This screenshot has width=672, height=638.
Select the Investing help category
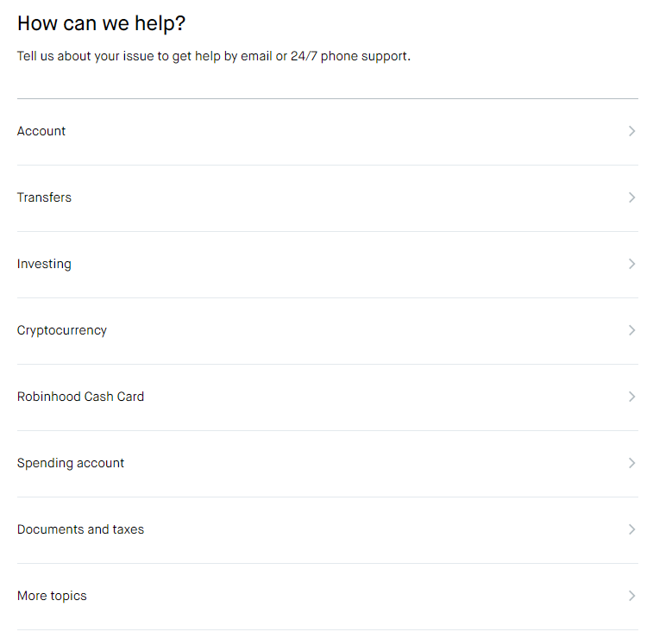44,264
